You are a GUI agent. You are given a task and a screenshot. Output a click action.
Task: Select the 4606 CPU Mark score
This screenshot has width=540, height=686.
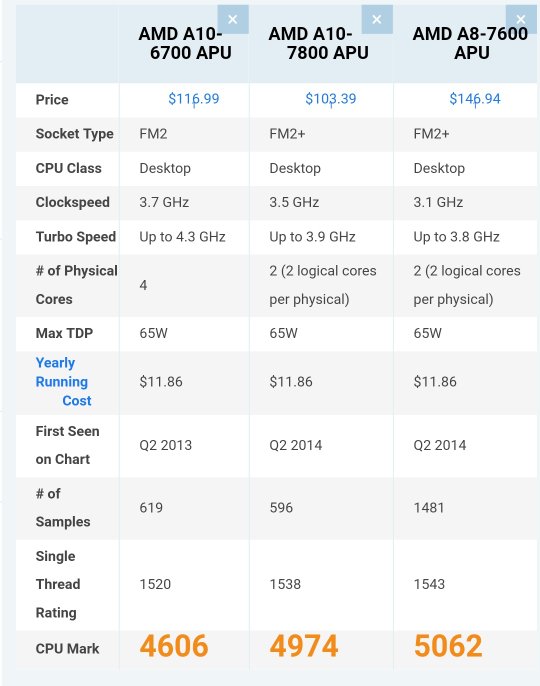coord(174,646)
